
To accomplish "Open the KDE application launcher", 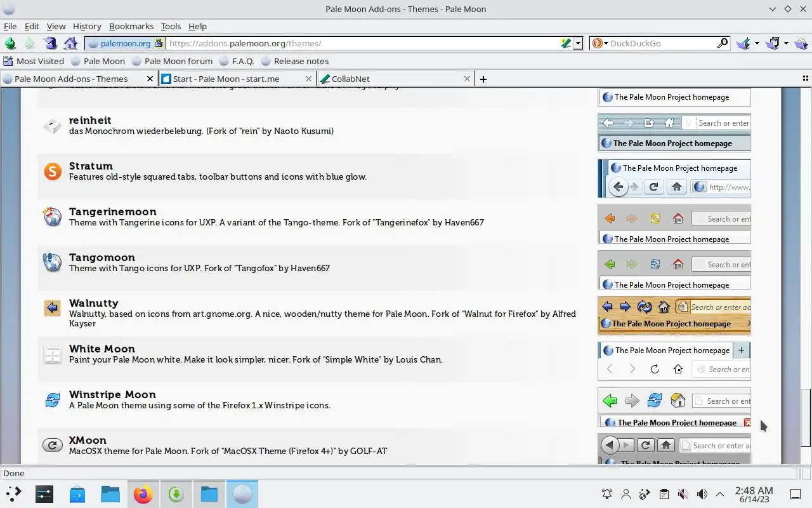I will 13,493.
